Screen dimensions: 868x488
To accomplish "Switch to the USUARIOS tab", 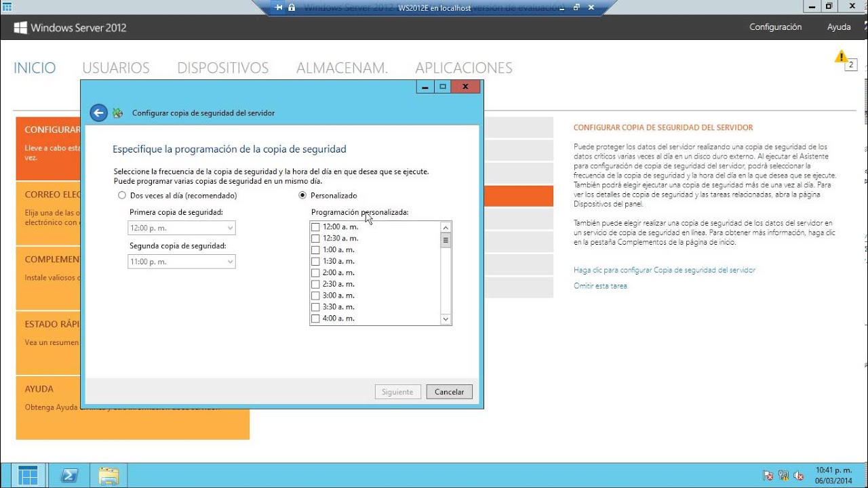I will click(116, 68).
